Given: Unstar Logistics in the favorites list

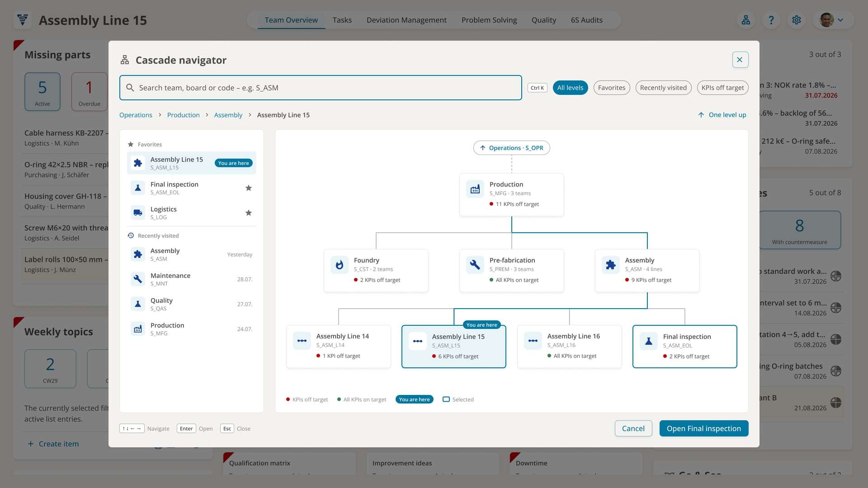Looking at the screenshot, I should tap(248, 213).
